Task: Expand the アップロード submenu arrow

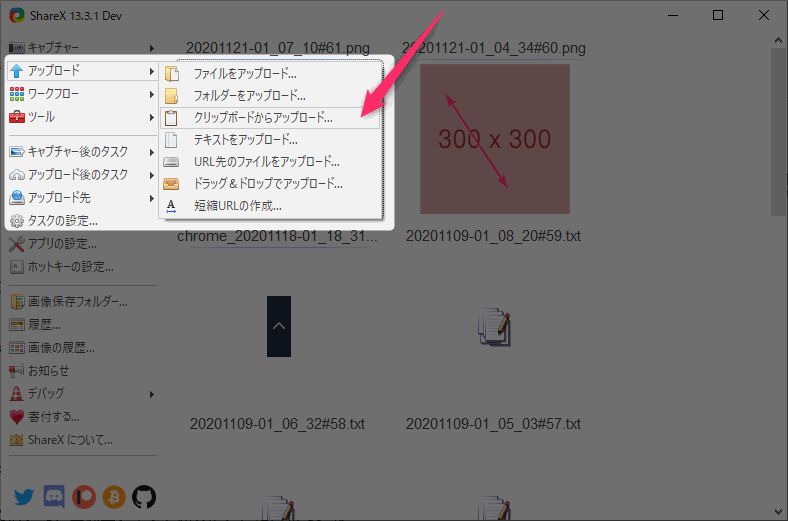Action: (151, 71)
